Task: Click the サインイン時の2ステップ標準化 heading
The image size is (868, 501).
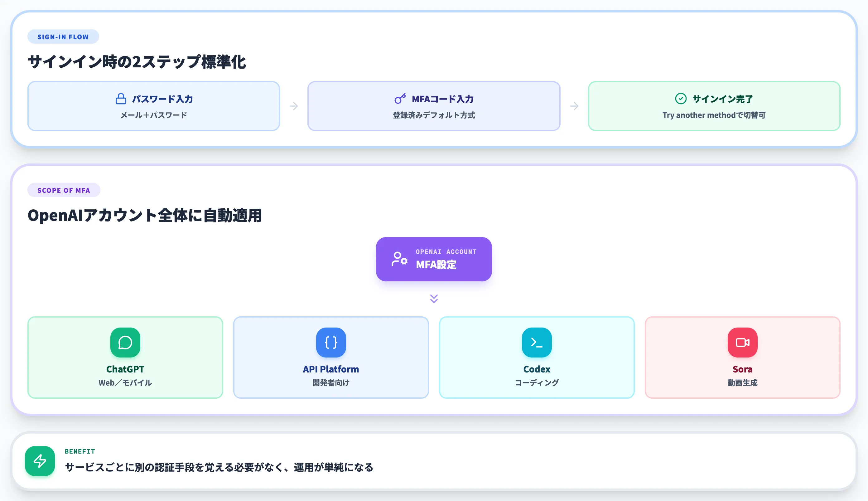Action: 137,62
